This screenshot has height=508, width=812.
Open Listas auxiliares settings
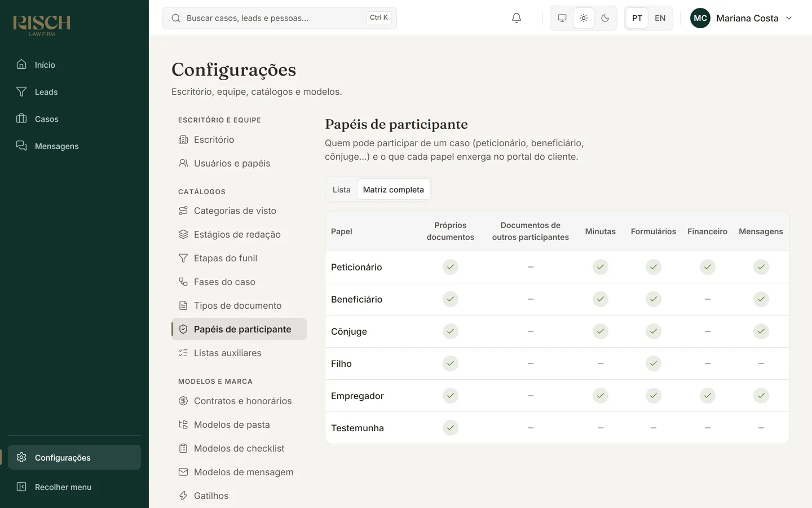(239, 353)
